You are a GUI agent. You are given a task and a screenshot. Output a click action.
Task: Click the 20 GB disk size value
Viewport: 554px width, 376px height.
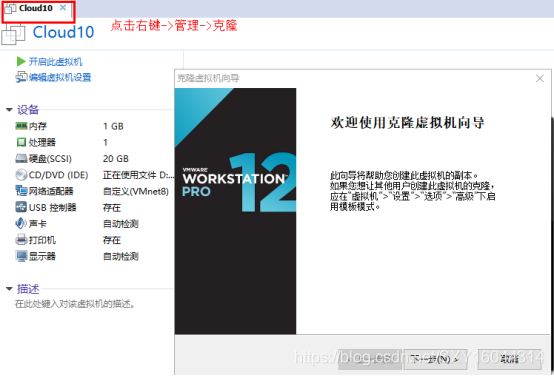point(116,159)
